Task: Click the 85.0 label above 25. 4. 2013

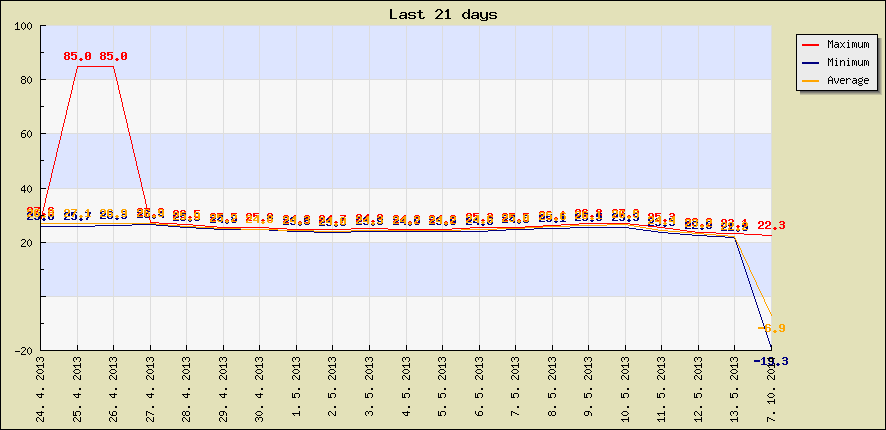Action: (77, 57)
